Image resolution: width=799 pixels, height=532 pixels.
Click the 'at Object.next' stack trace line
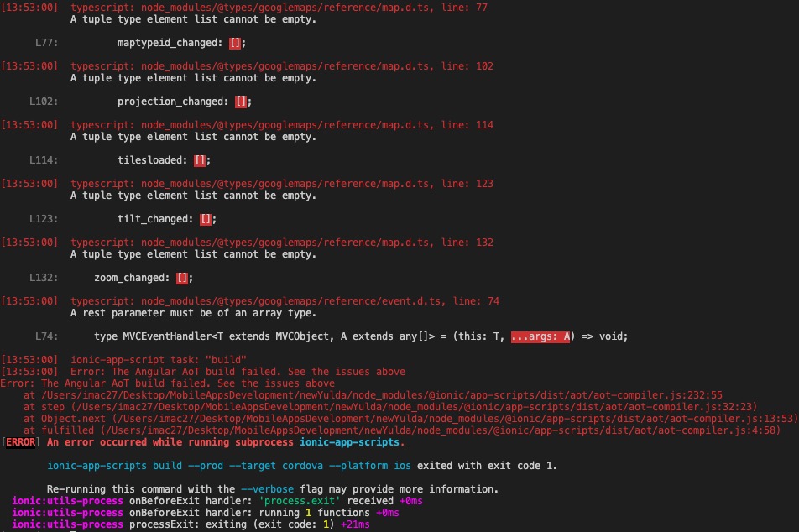click(x=410, y=419)
